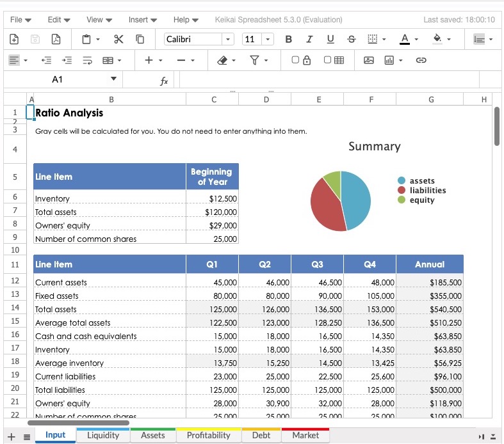Viewport: 504px width, 444px height.
Task: Click the Wrap text icon
Action: (88, 60)
